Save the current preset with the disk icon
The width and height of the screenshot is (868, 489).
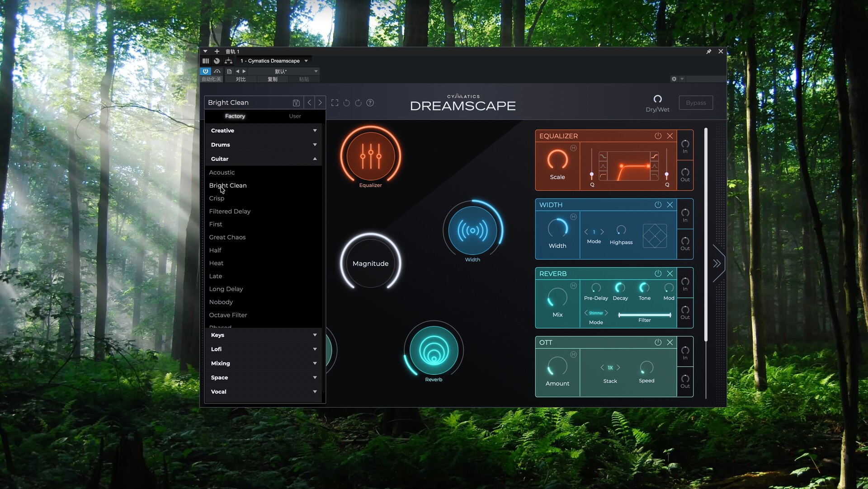tap(296, 103)
